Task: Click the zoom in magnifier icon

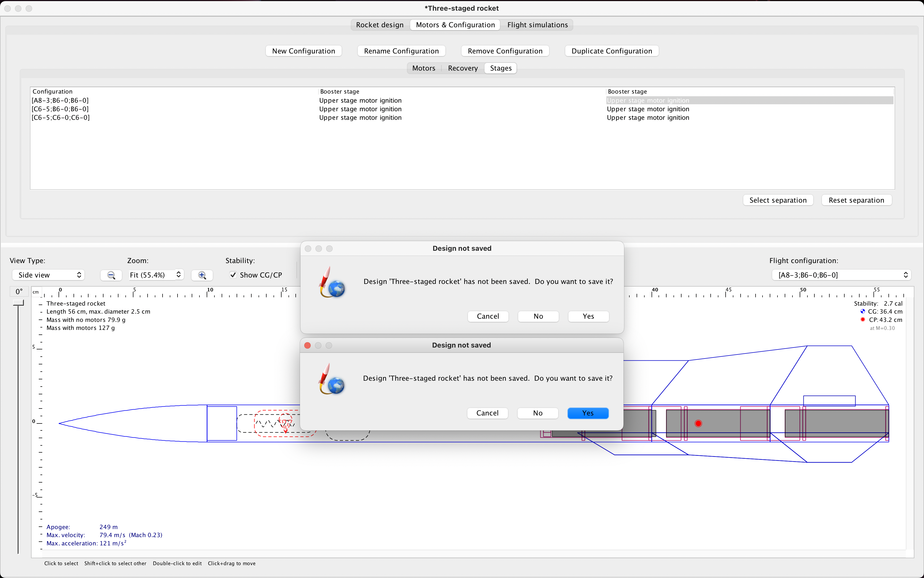Action: (202, 275)
